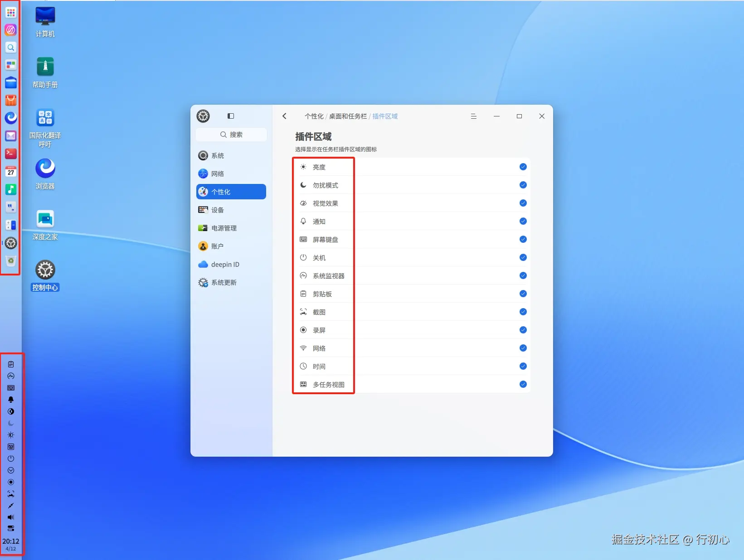Toggle the 时间 plugin checkbox
This screenshot has height=560, width=744.
pyautogui.click(x=523, y=366)
